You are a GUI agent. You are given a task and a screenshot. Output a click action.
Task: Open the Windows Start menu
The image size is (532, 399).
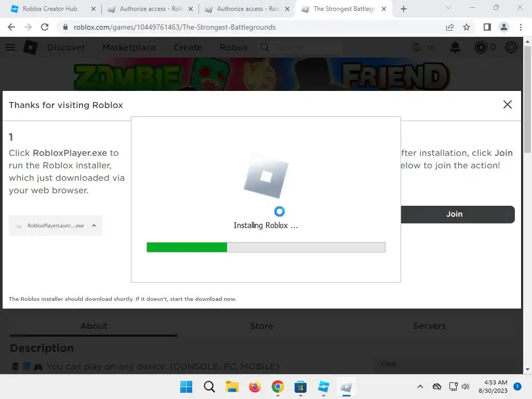pyautogui.click(x=186, y=387)
